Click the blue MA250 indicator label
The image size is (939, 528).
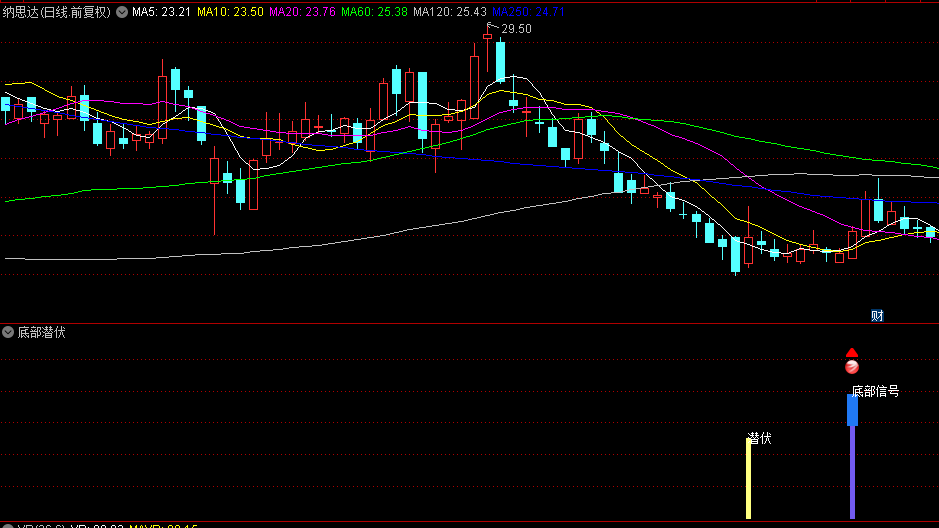click(x=529, y=12)
